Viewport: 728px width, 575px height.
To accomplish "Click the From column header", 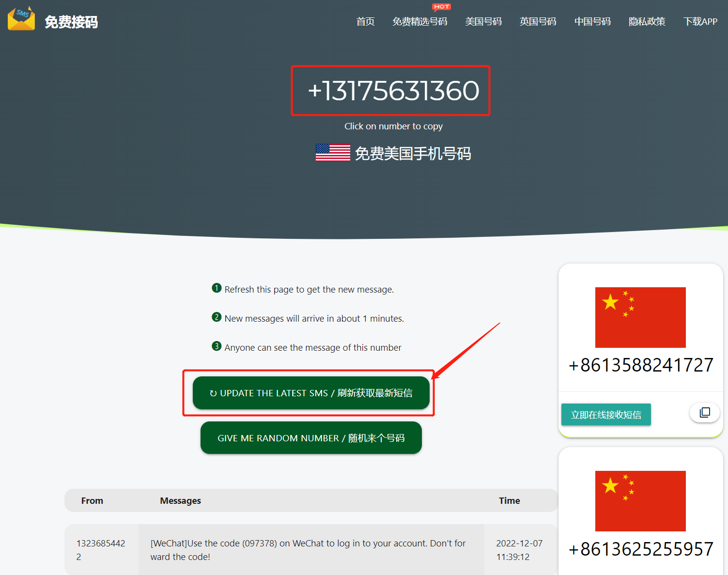I will (92, 501).
